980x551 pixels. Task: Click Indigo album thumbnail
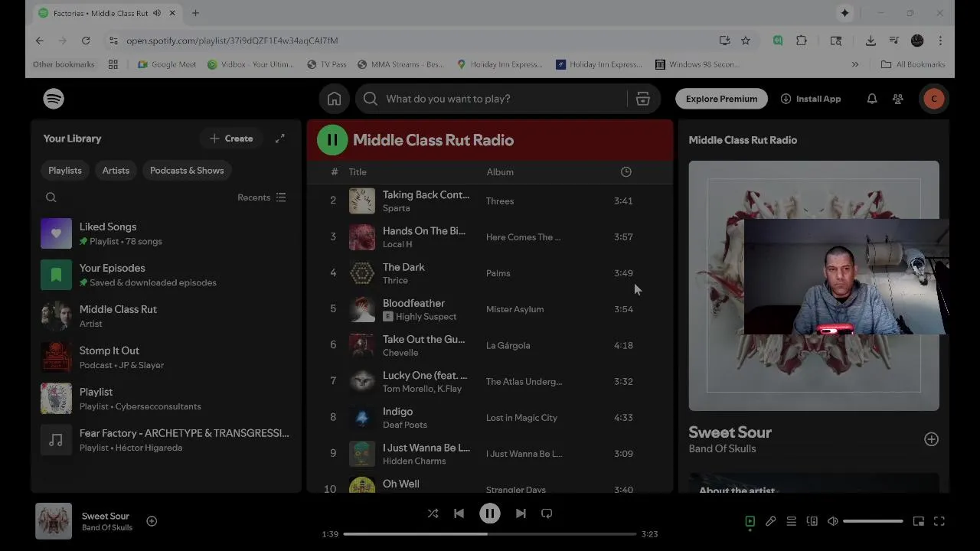(362, 418)
